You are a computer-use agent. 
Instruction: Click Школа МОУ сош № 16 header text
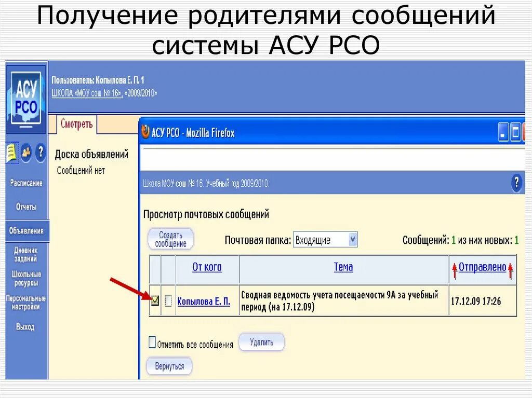click(206, 184)
